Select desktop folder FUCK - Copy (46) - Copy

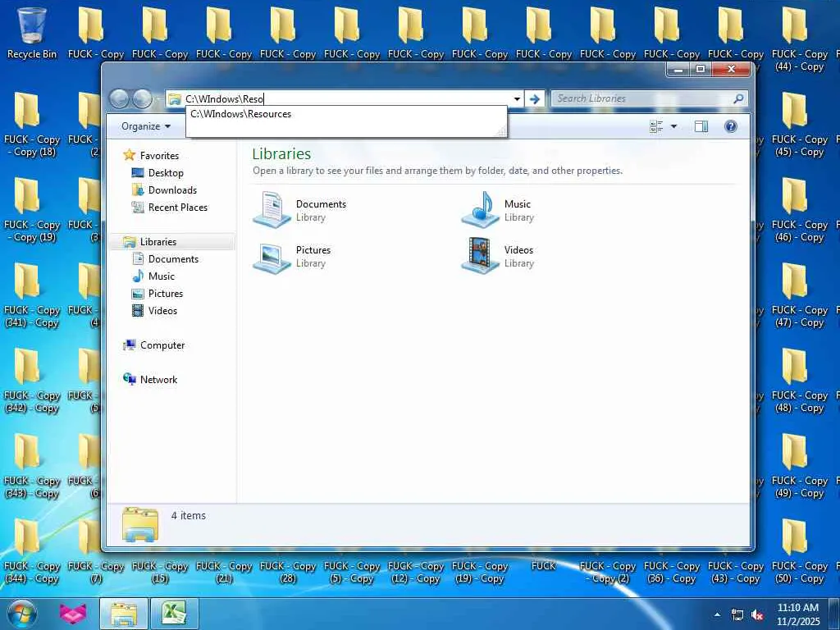click(x=799, y=210)
